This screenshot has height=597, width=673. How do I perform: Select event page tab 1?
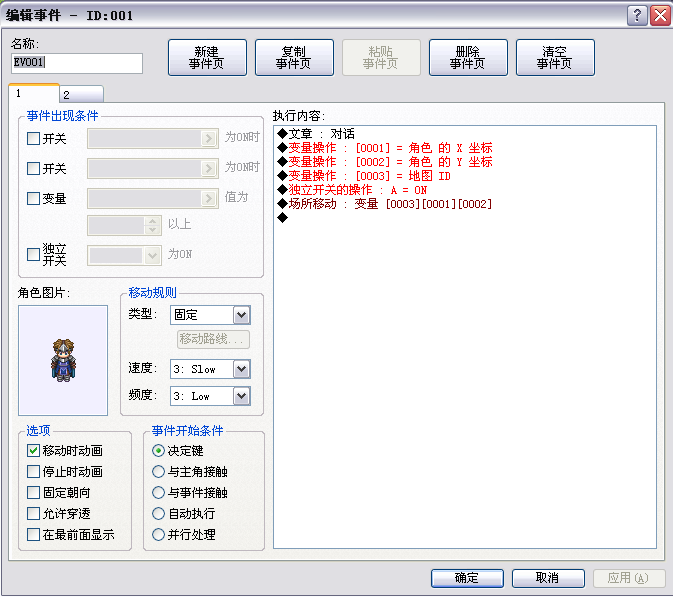click(x=33, y=93)
